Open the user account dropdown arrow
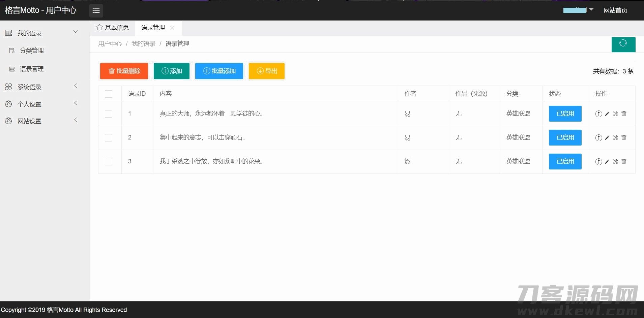 click(591, 10)
